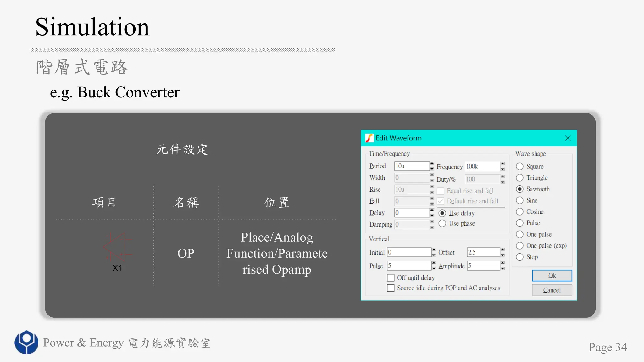Screen dimensions: 644x362
Task: Choose the Triangle wave shape option
Action: point(520,178)
